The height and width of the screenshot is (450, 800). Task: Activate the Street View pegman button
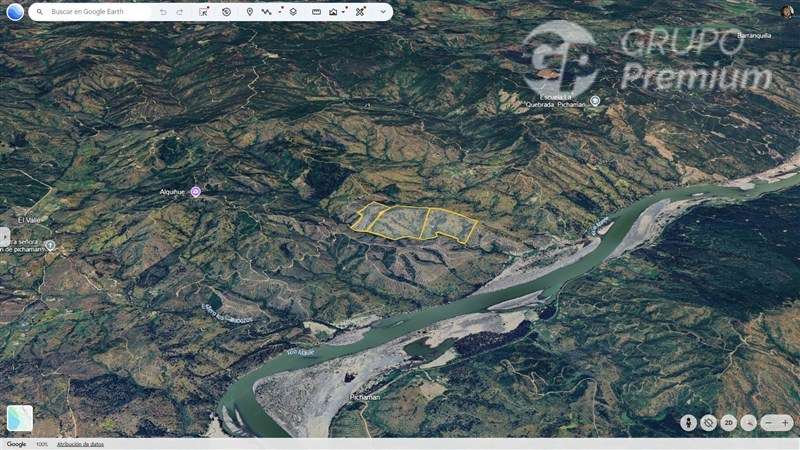click(x=688, y=423)
